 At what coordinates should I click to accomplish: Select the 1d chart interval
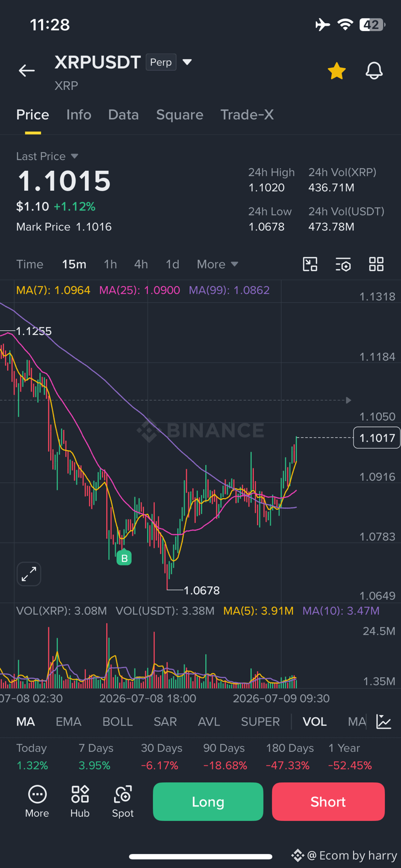[172, 264]
